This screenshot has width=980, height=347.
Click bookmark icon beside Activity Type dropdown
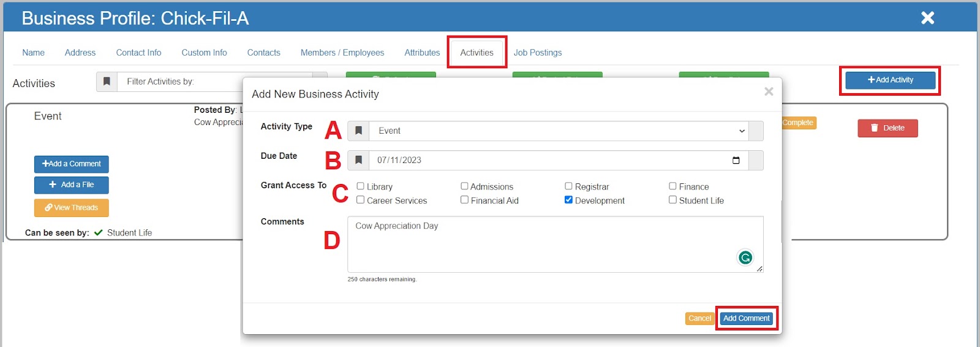[x=358, y=131]
